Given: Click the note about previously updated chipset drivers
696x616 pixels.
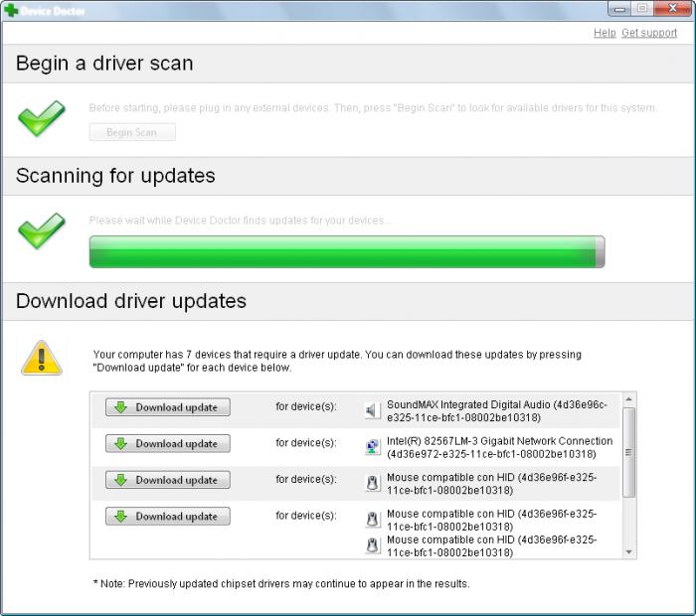Looking at the screenshot, I should [281, 583].
